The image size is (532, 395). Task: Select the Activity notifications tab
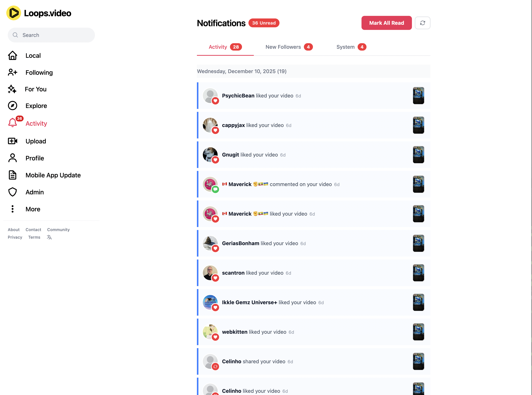click(x=225, y=47)
